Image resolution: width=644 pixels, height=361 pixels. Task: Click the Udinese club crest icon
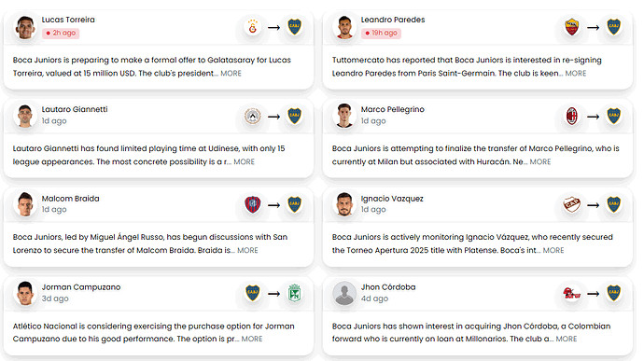click(253, 117)
